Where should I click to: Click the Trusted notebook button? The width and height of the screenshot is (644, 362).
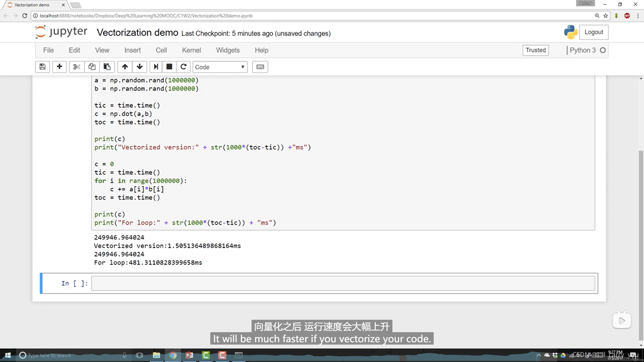point(536,50)
